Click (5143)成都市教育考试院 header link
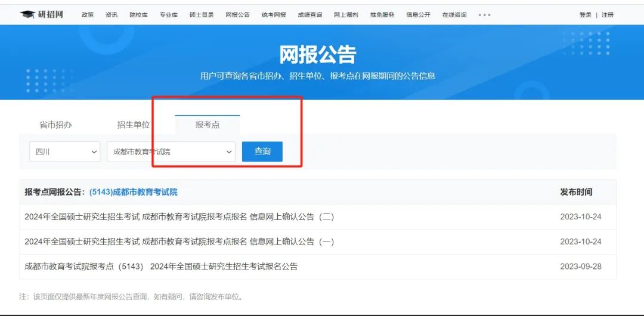The image size is (644, 316). click(x=133, y=192)
